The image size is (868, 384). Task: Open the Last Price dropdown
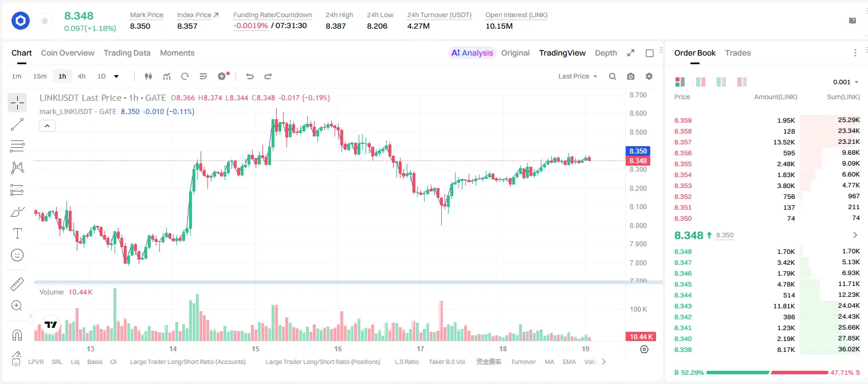pos(578,76)
